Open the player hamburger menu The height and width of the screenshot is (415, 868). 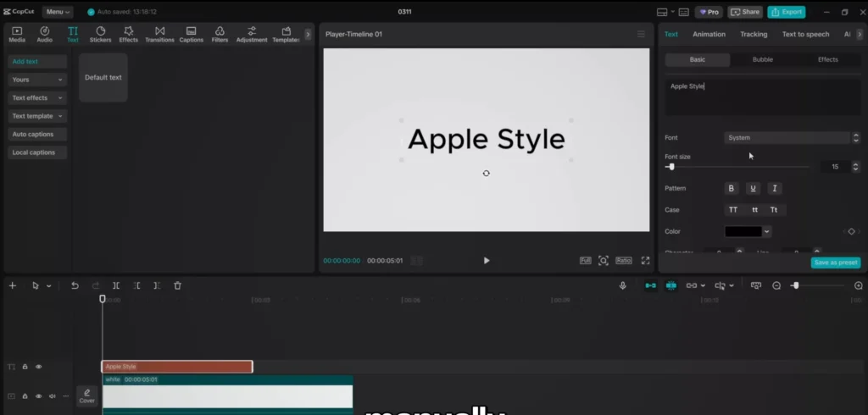tap(641, 35)
